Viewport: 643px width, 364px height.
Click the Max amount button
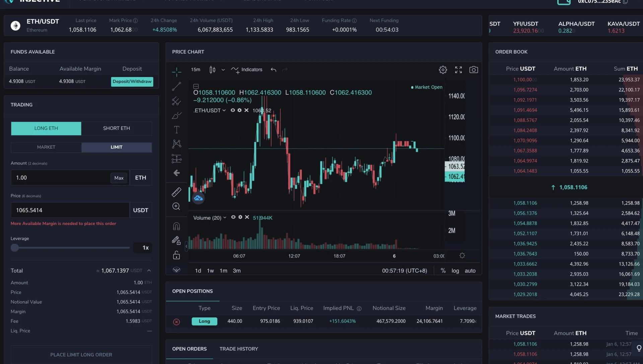click(119, 178)
